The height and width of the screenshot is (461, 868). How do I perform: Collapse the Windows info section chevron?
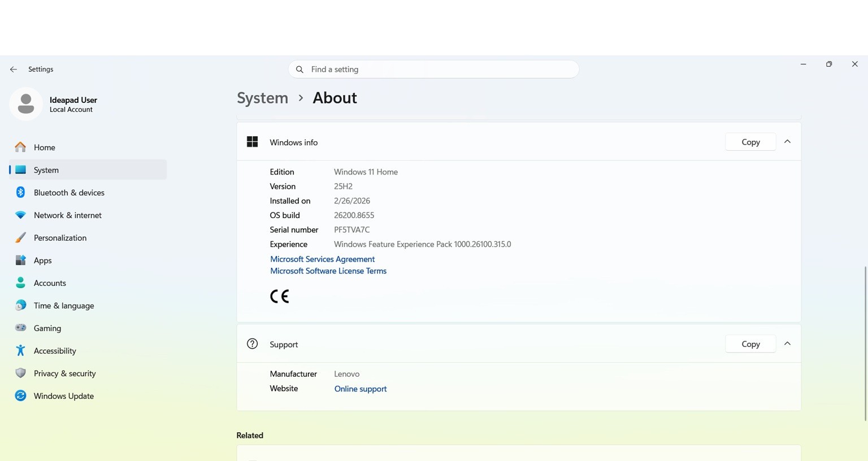tap(787, 142)
